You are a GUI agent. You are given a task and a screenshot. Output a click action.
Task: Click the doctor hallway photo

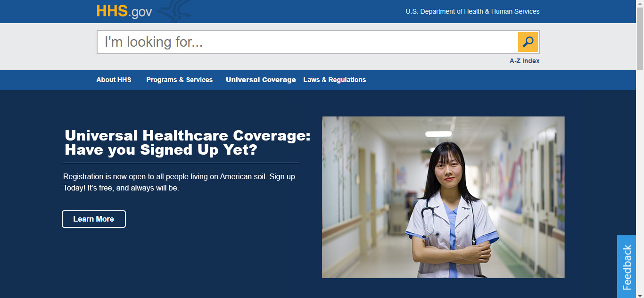click(x=443, y=197)
